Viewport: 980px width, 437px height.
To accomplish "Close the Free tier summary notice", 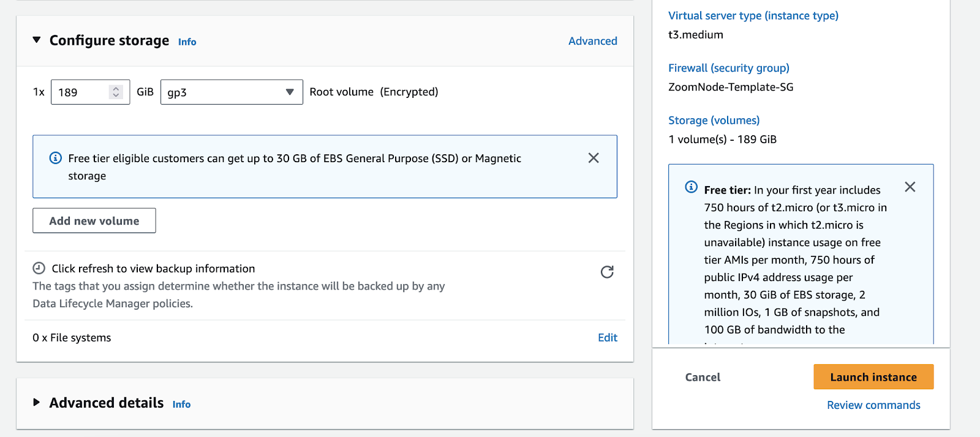I will (910, 187).
